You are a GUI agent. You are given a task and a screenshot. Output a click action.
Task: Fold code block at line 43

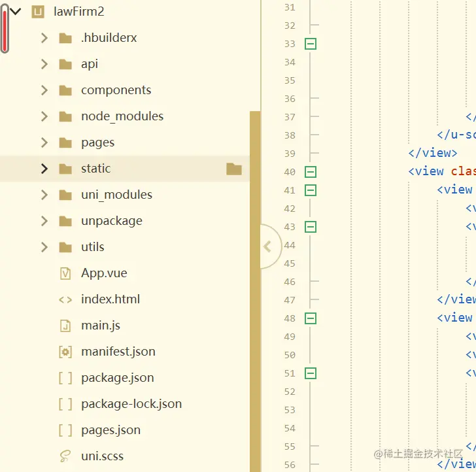[x=311, y=227]
